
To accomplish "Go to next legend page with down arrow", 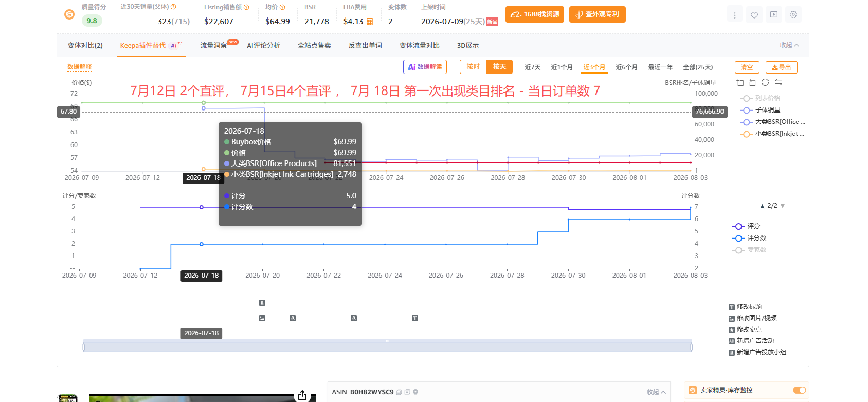I will pyautogui.click(x=783, y=206).
